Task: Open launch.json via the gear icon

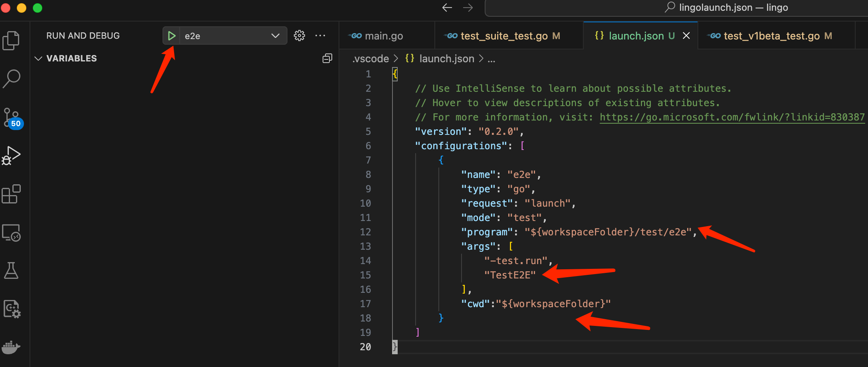Action: pyautogui.click(x=299, y=36)
